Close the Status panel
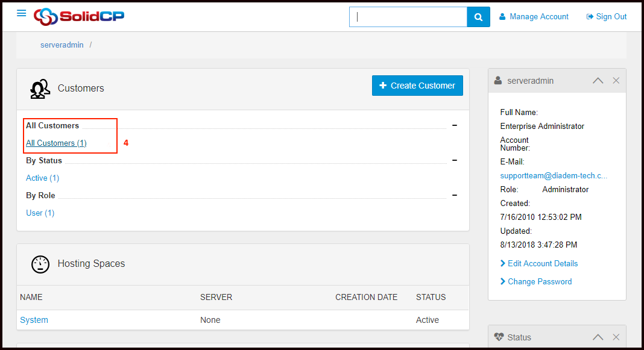Image resolution: width=644 pixels, height=350 pixels. (x=616, y=337)
